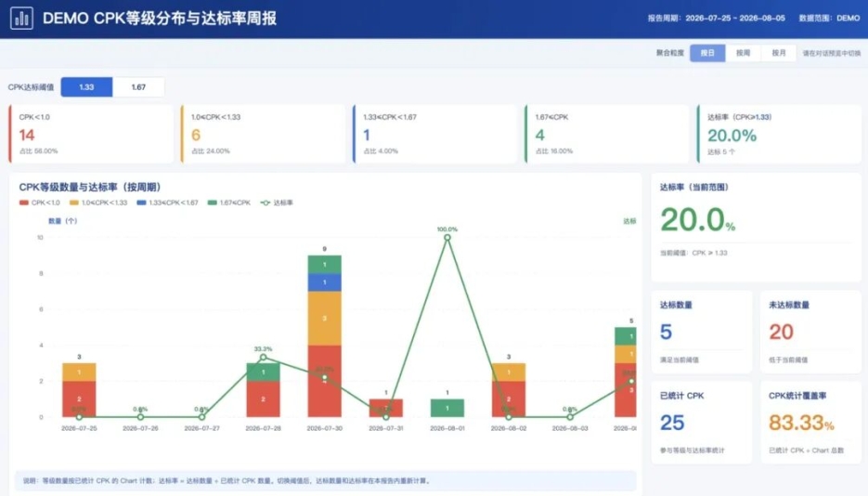The image size is (868, 496).
Task: Set CPK threshold to 1.33
Action: pyautogui.click(x=86, y=87)
